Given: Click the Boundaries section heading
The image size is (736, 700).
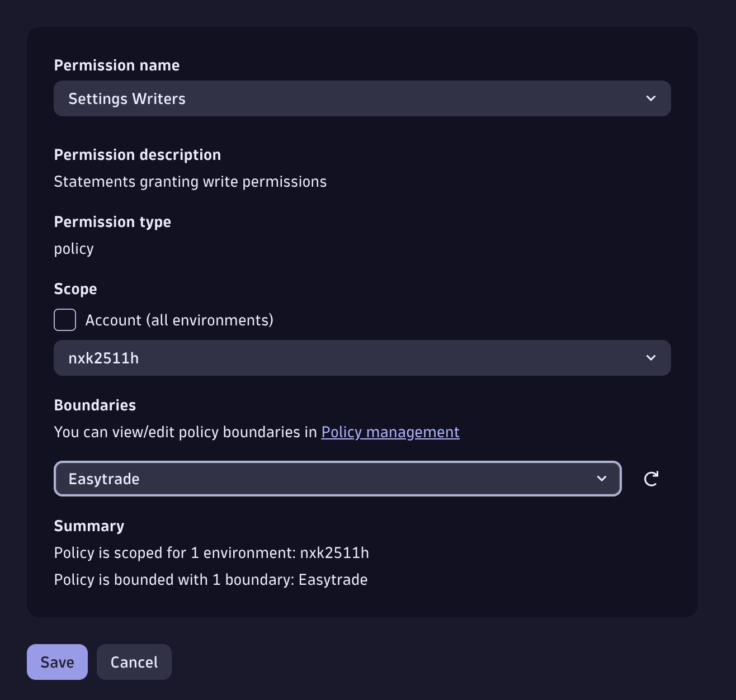Looking at the screenshot, I should pyautogui.click(x=95, y=405).
